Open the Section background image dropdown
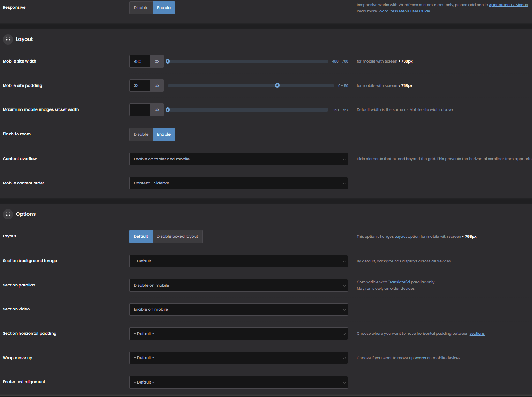The width and height of the screenshot is (532, 397). tap(239, 261)
